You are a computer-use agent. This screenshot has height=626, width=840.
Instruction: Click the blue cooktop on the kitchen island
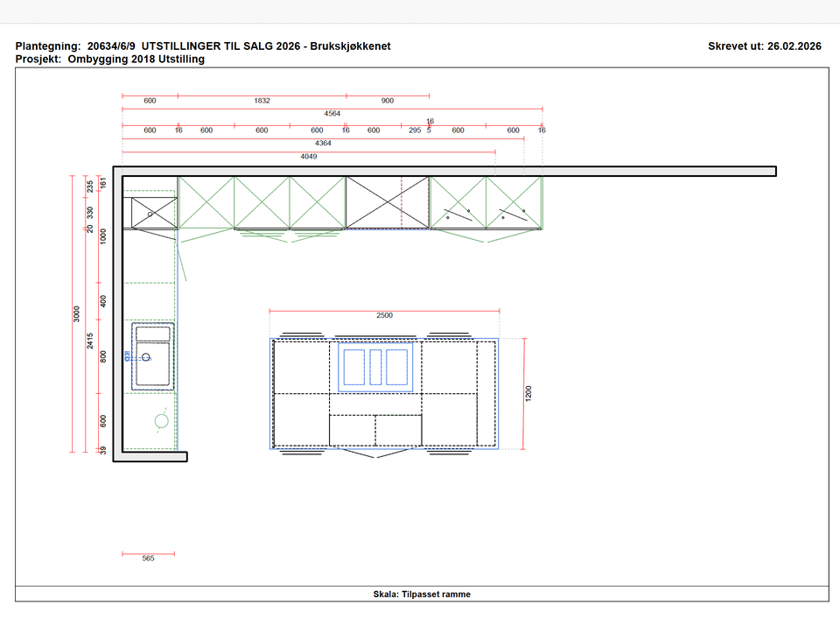[x=375, y=367]
